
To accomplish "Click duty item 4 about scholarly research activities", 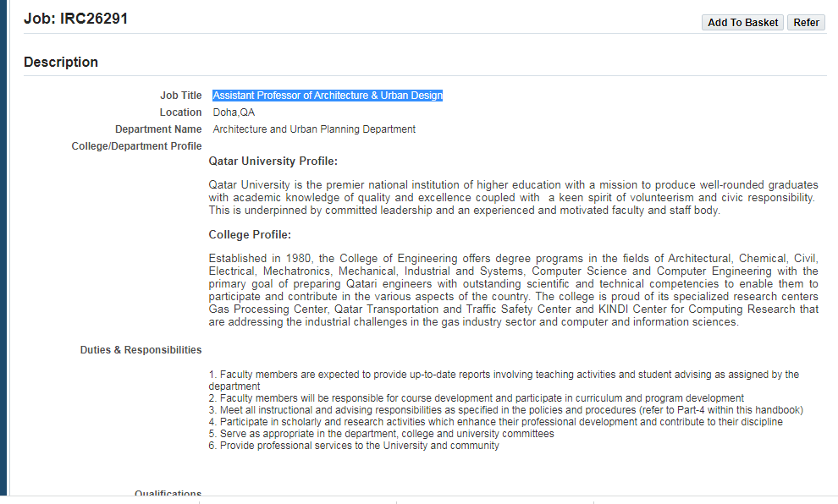I will [x=495, y=422].
